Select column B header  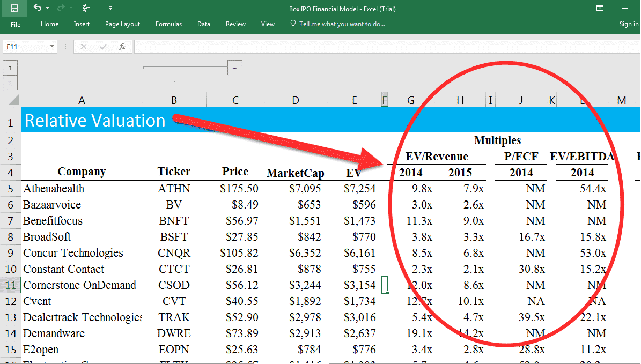pyautogui.click(x=174, y=100)
